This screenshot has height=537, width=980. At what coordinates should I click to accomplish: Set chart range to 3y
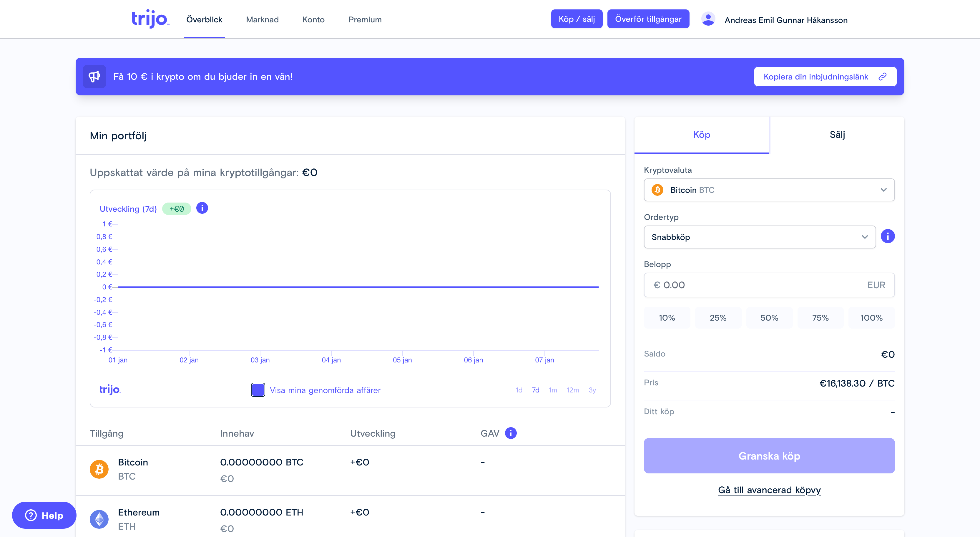point(592,390)
